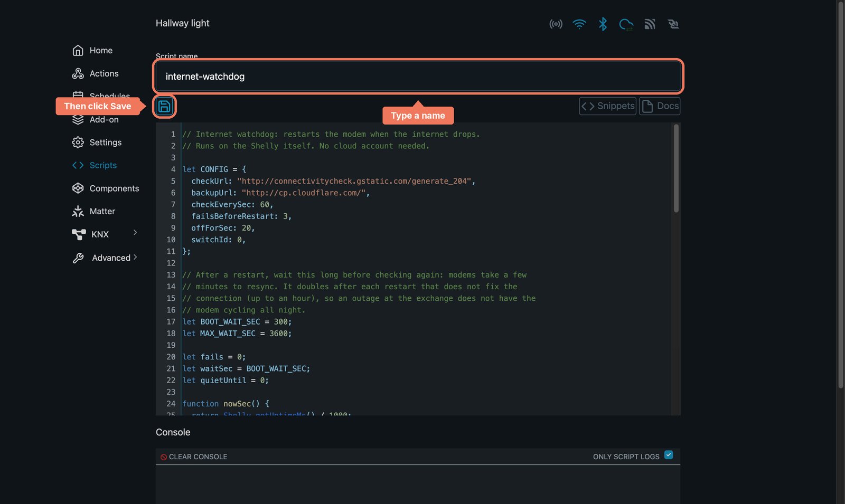Click the Bluetooth status icon
The height and width of the screenshot is (504, 845).
click(x=603, y=24)
